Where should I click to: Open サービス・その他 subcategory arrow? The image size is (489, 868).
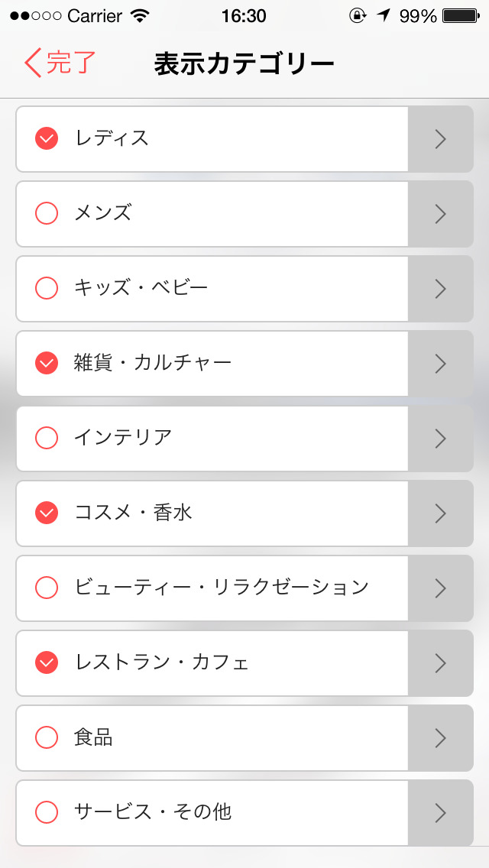(x=440, y=812)
